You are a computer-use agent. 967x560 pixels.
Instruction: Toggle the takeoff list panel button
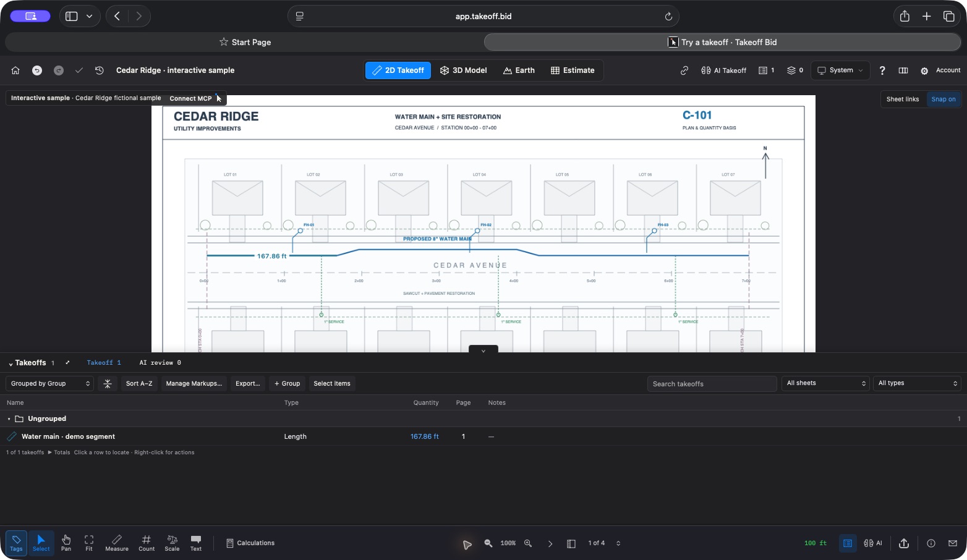[x=848, y=543]
